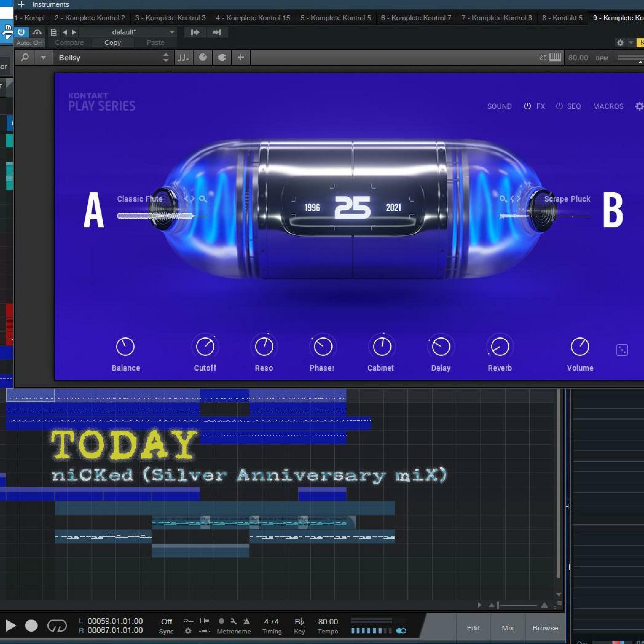Screen dimensions: 644x644
Task: Load next preset with right arrow
Action: point(74,32)
